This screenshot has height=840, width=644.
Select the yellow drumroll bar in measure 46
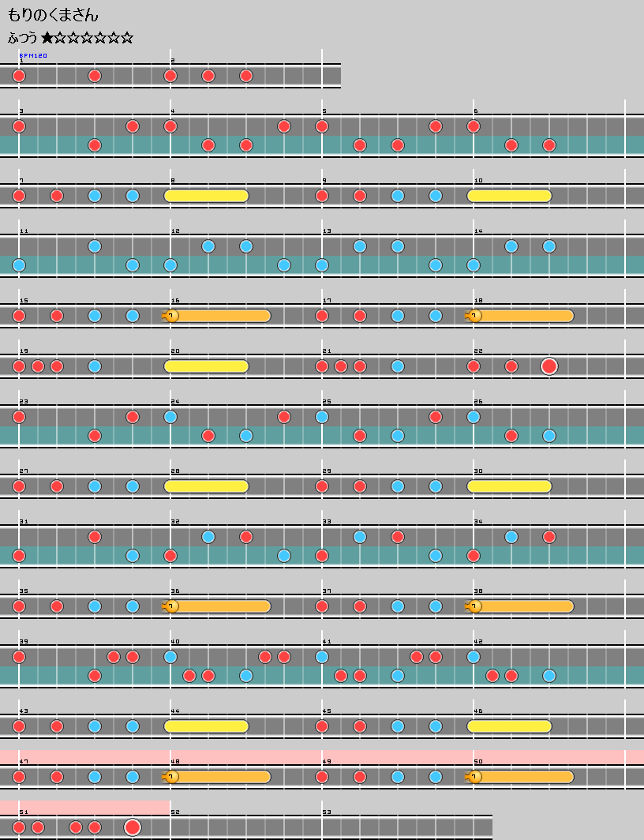pyautogui.click(x=510, y=726)
